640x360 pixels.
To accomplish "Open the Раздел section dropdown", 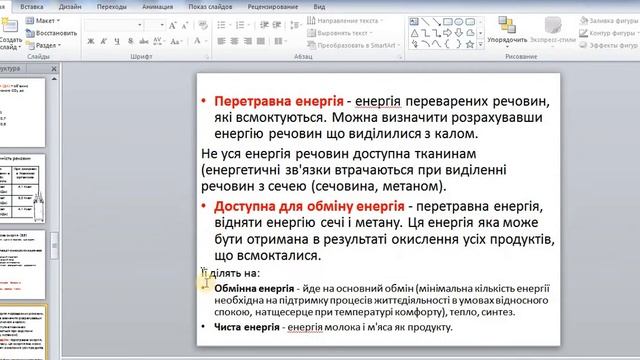I will (x=44, y=45).
